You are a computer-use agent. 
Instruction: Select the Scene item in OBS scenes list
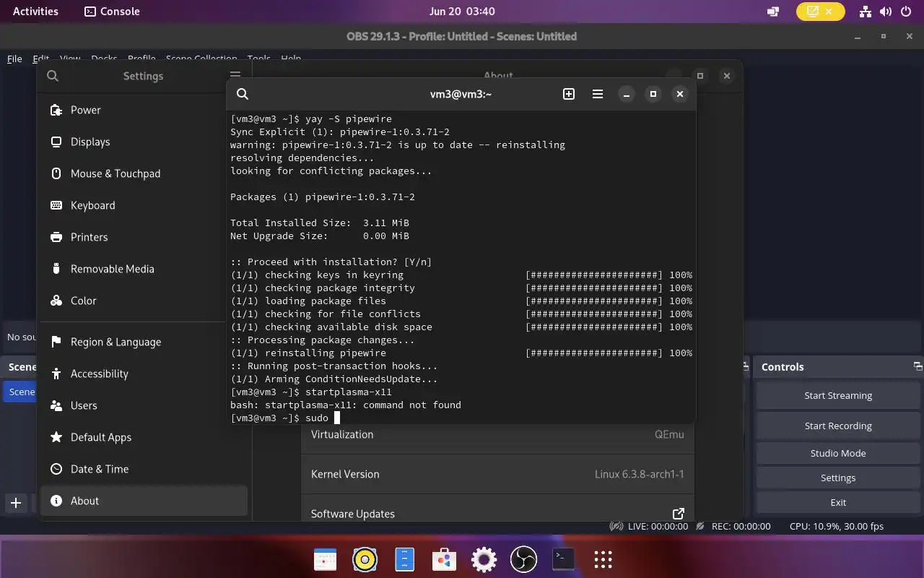tap(21, 392)
